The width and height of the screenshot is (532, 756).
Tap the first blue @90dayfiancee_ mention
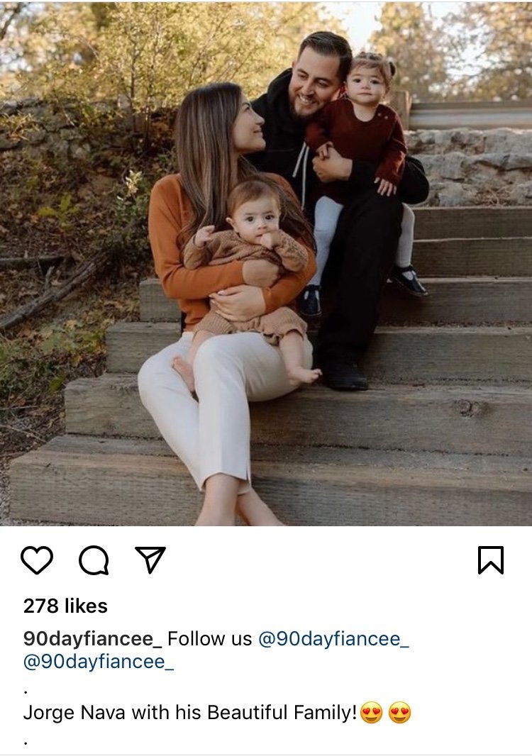tap(333, 638)
